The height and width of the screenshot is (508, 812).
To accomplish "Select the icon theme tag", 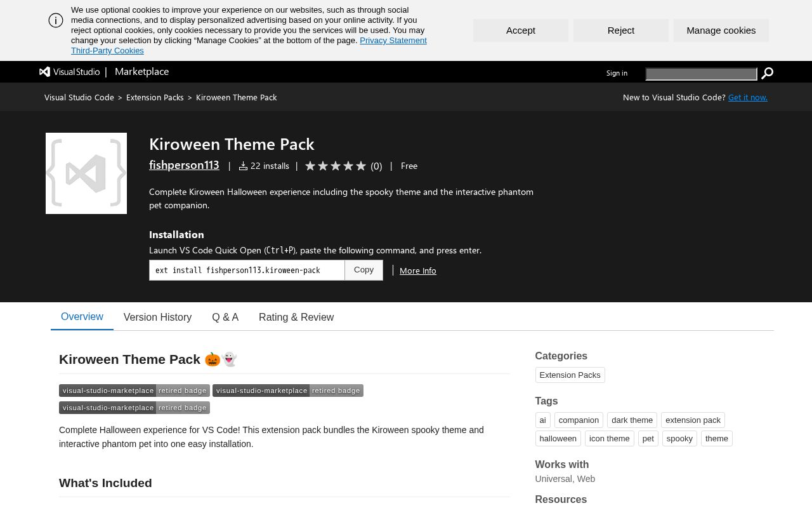I will 610,439.
